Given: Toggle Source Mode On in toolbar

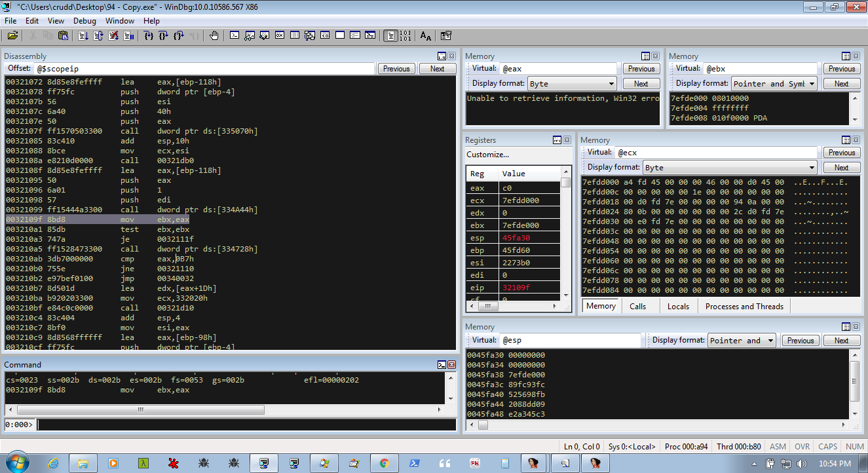Looking at the screenshot, I should [390, 35].
